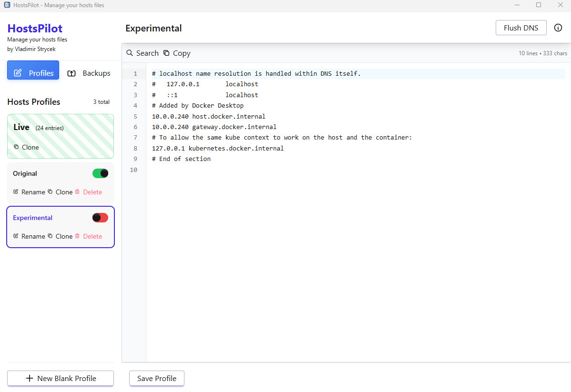Click the Copy icon in editor toolbar
The width and height of the screenshot is (571, 392).
[x=166, y=53]
